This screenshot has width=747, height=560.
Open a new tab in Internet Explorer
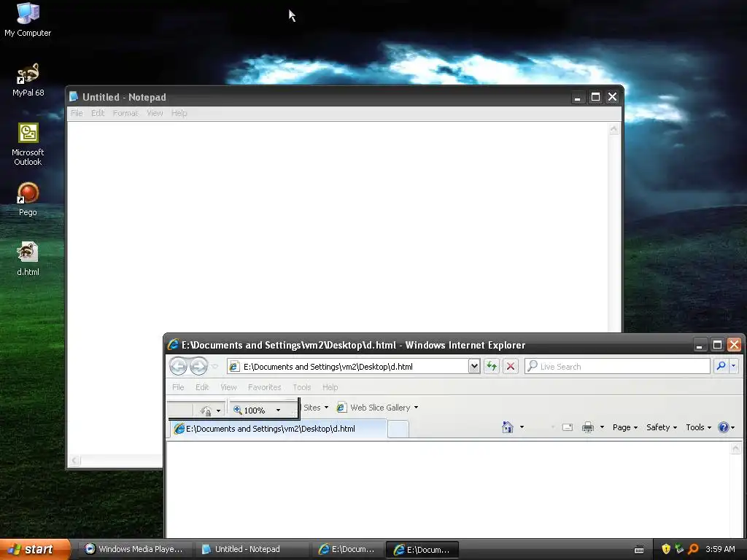pyautogui.click(x=398, y=429)
